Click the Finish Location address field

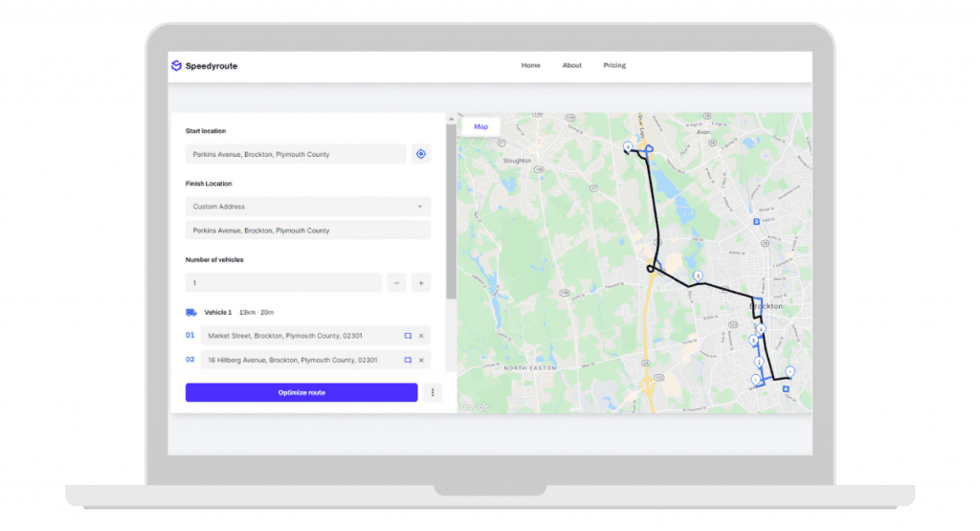[x=307, y=231]
